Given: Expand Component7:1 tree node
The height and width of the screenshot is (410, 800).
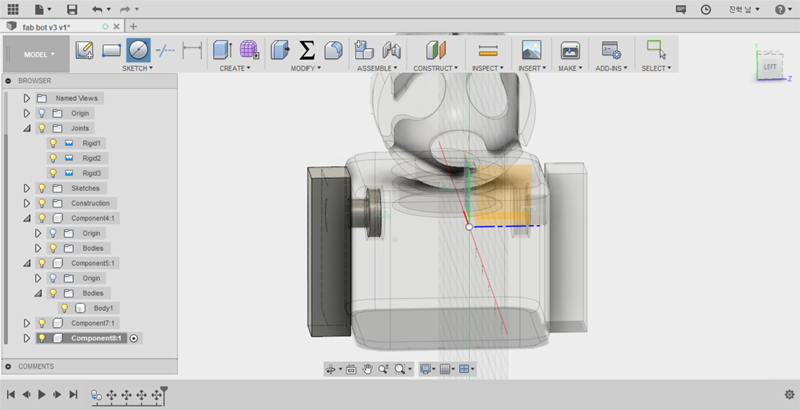Looking at the screenshot, I should 27,323.
